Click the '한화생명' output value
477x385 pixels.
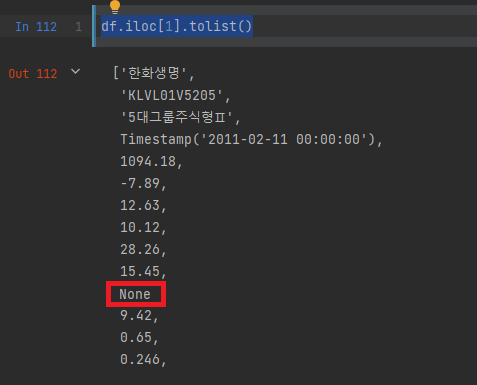point(154,73)
